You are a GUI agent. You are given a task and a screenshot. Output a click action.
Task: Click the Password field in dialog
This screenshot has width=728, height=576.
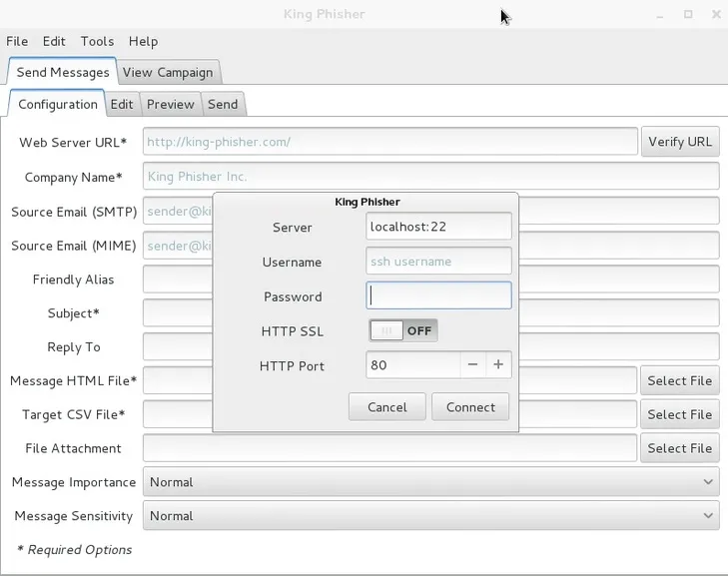tap(438, 295)
